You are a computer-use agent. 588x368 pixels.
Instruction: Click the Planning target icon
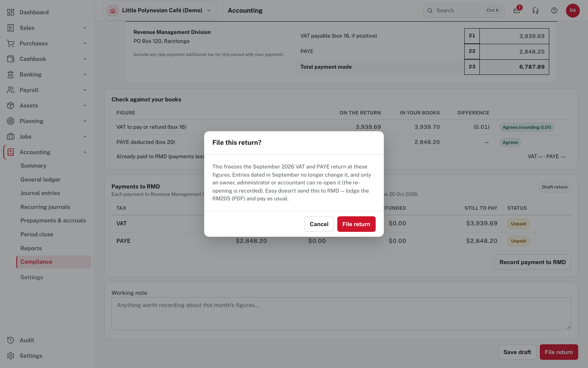(x=10, y=121)
